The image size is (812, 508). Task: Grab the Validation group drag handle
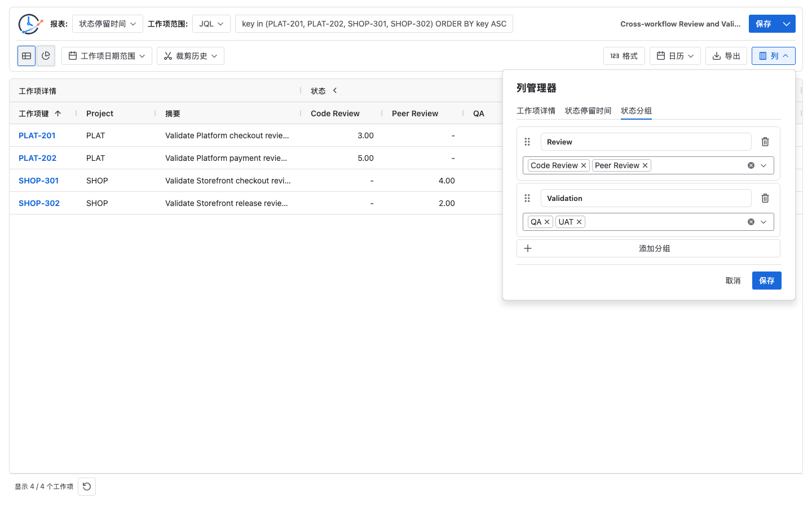(527, 198)
